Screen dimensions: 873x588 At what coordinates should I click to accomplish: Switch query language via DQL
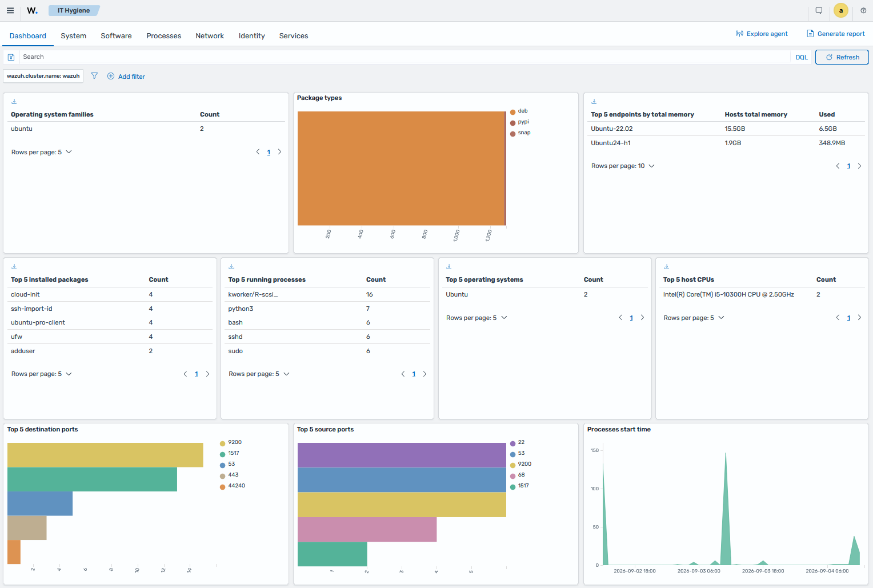(x=802, y=57)
